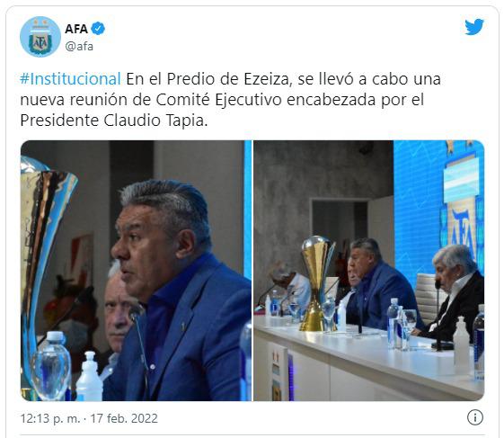Click the date 17 feb. 2022
This screenshot has width=504, height=438.
pos(124,418)
